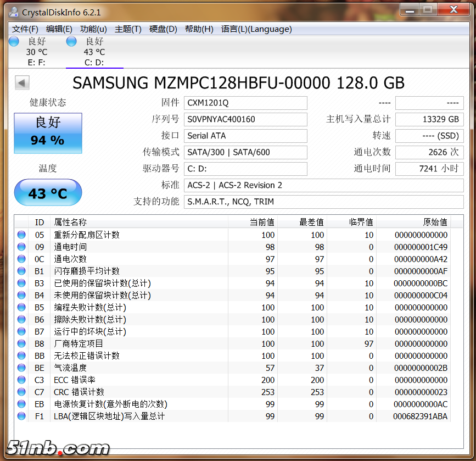This screenshot has width=476, height=461.
Task: Select the E: F: disk at 30 °C
Action: pyautogui.click(x=36, y=52)
